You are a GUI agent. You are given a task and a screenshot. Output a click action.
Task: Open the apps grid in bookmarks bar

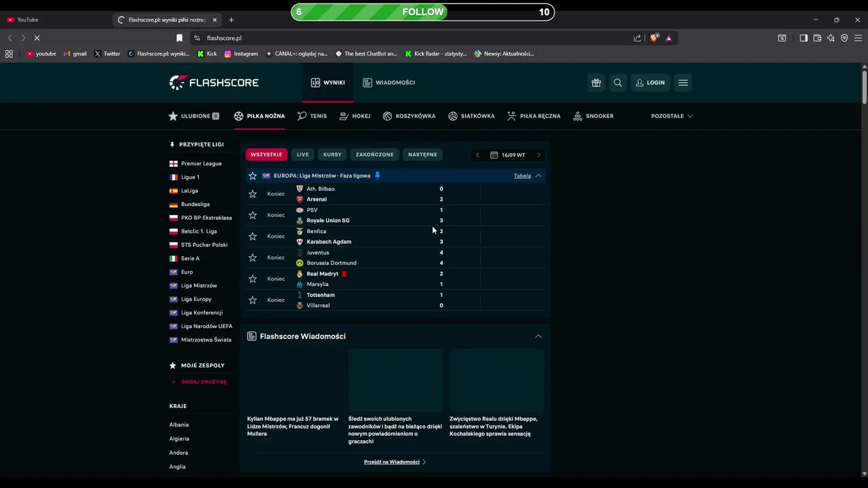(9, 54)
